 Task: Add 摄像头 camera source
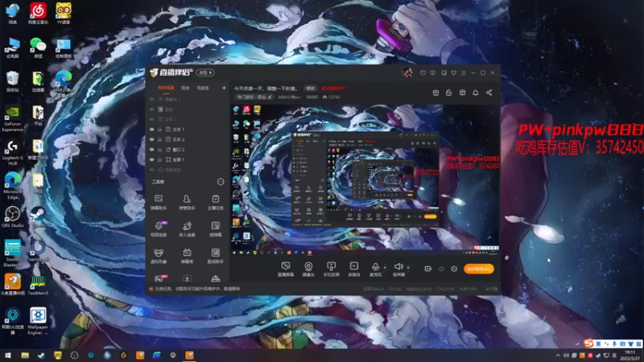tap(308, 269)
